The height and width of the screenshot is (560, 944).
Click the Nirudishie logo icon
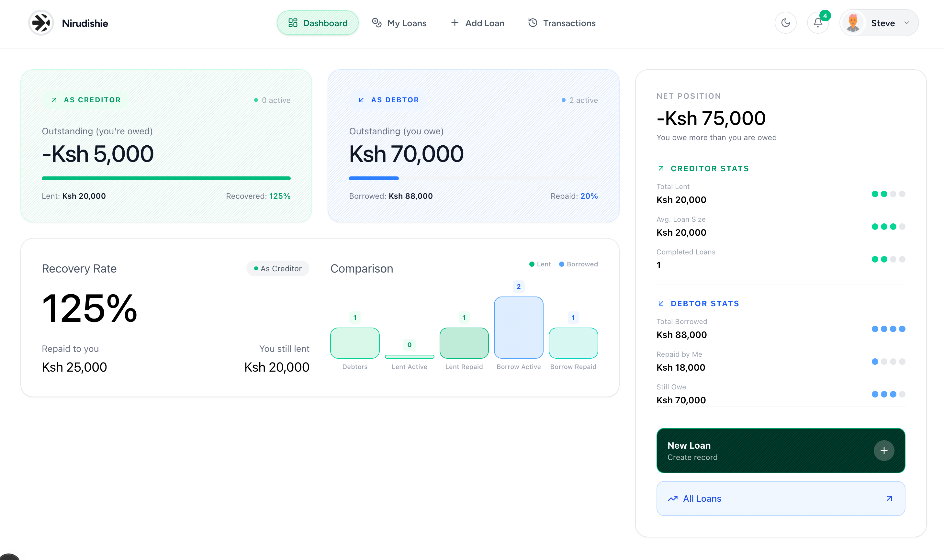[x=41, y=23]
